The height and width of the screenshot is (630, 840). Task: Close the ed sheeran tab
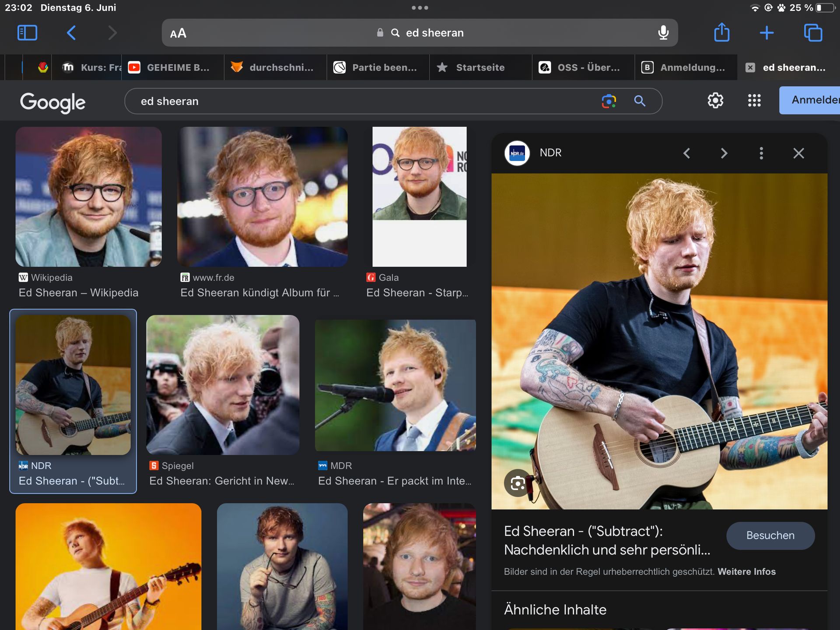click(x=750, y=67)
